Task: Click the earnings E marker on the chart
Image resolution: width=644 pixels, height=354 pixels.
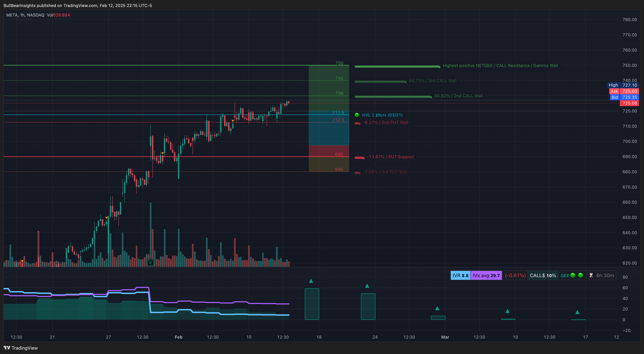Action: coord(150,262)
